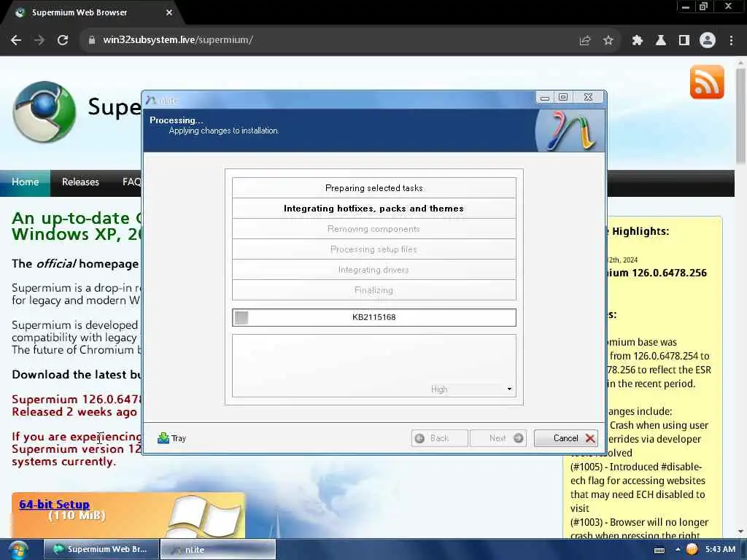The image size is (747, 560).
Task: Click 'Integrating hotfixes, packs and themes' step
Action: 374,209
